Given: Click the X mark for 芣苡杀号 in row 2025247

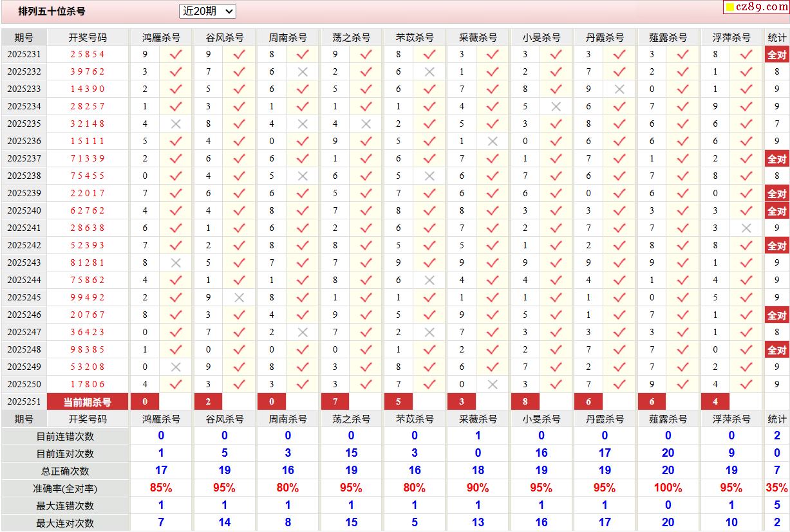Looking at the screenshot, I should [x=429, y=332].
